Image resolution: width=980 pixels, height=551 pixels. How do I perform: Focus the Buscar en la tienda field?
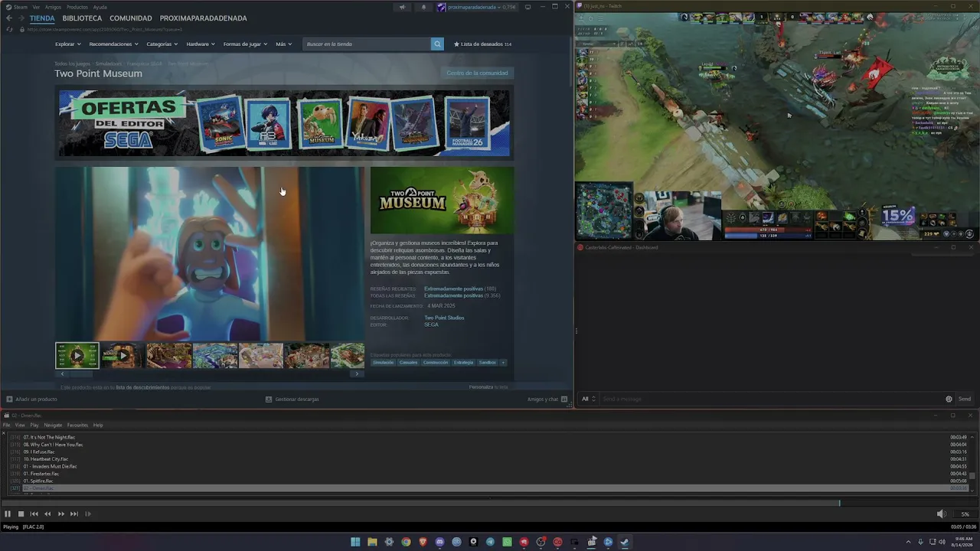click(x=367, y=44)
